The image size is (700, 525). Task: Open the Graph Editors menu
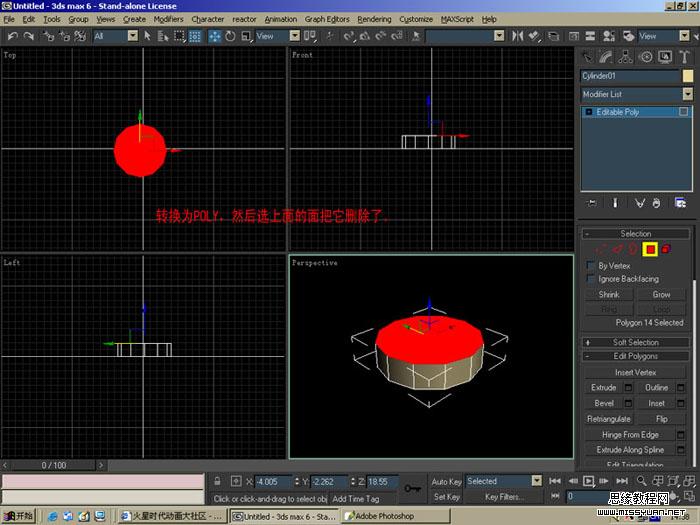coord(327,19)
